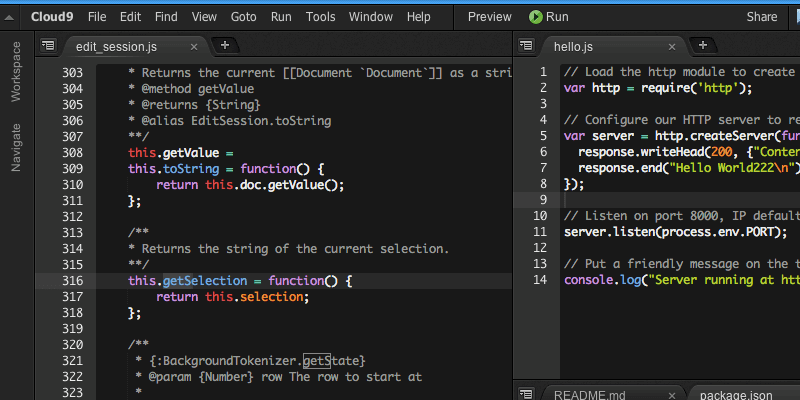Viewport: 800px width, 400px height.
Task: Add new tab next to hello.js
Action: 703,45
